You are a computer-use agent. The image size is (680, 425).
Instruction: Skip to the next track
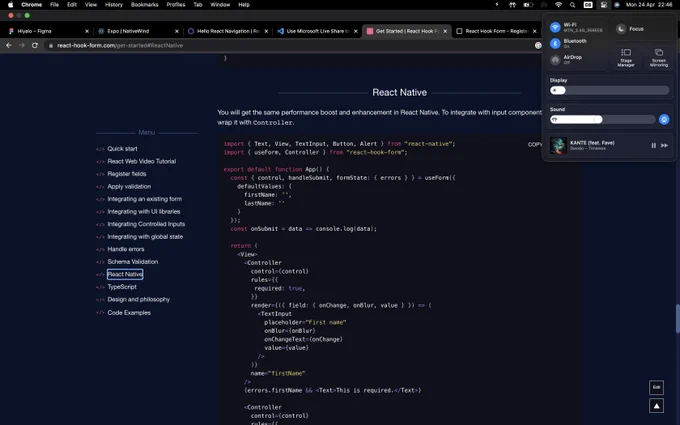click(664, 145)
